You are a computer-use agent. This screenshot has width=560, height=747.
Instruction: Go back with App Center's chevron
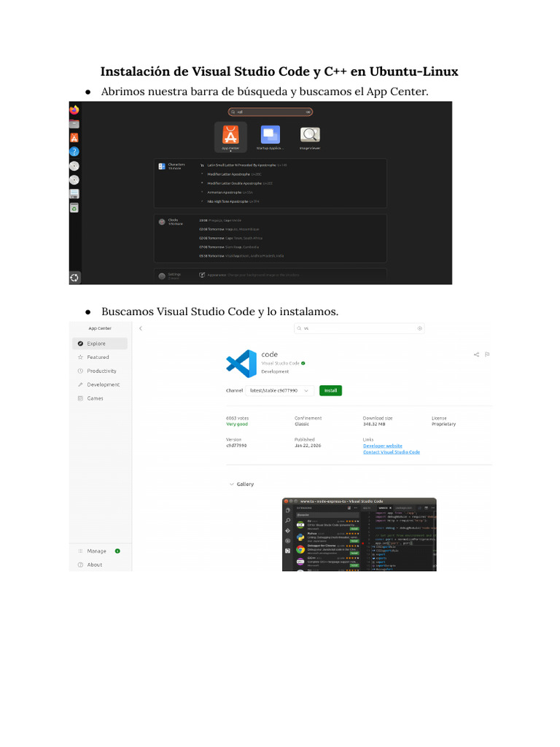click(141, 328)
